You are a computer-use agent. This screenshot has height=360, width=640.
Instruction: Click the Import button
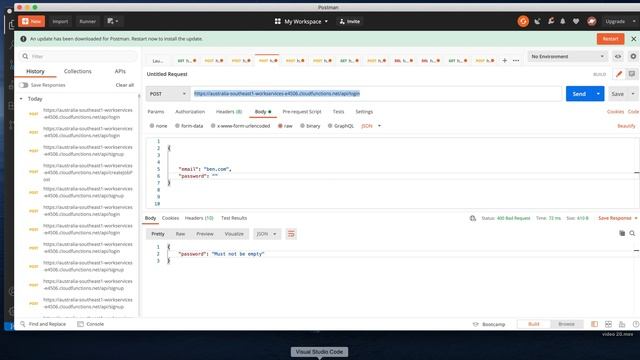[60, 21]
